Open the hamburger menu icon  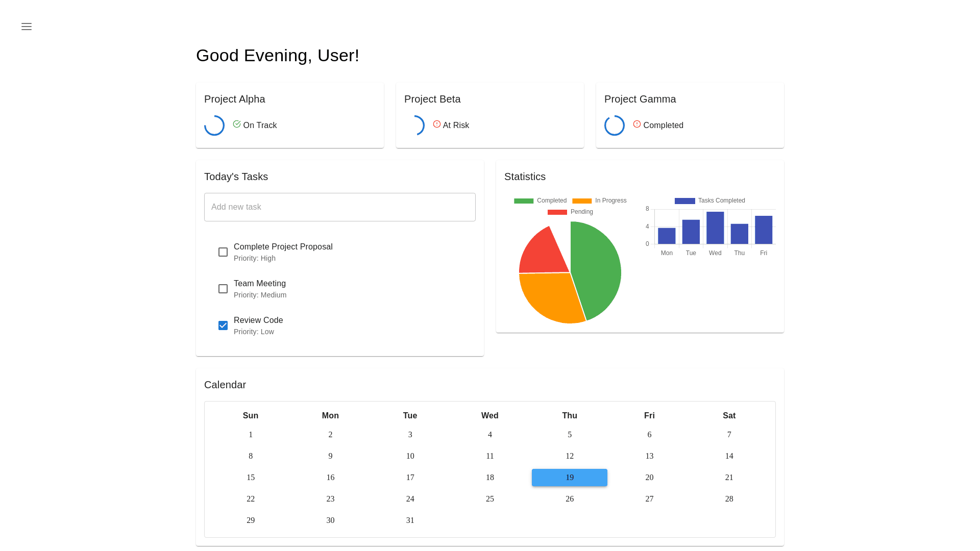pos(27,27)
